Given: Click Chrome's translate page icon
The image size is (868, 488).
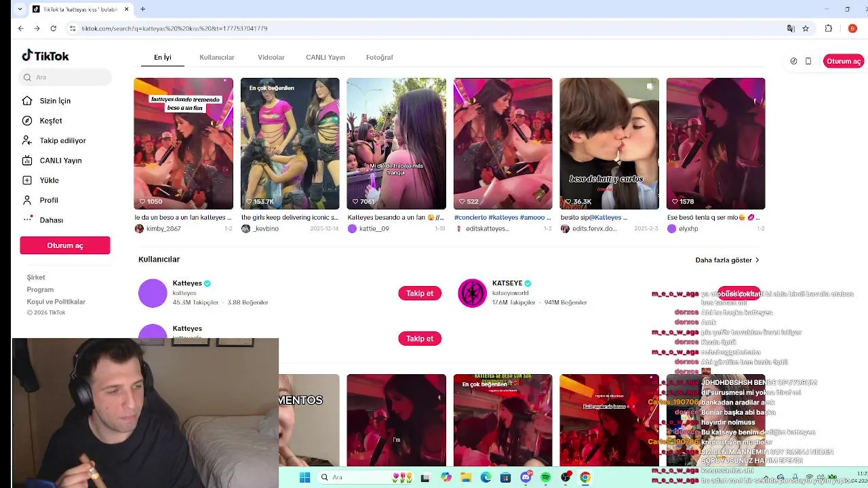Looking at the screenshot, I should tap(791, 28).
